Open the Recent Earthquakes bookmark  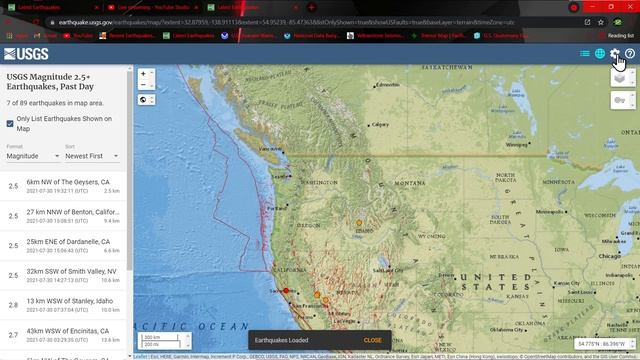click(127, 36)
